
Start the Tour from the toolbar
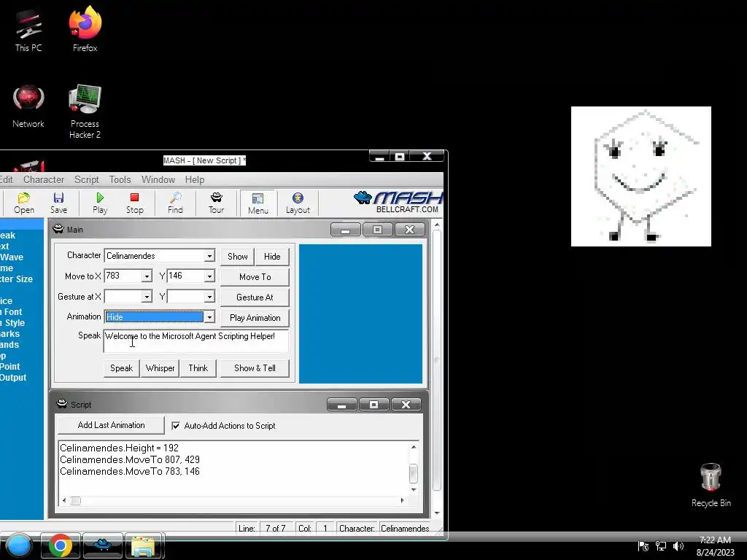point(216,203)
